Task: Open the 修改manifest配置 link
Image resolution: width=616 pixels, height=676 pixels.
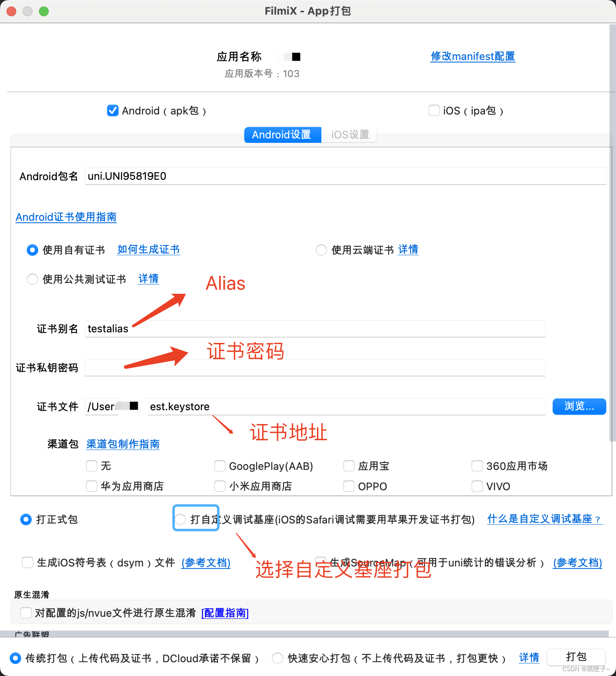Action: tap(473, 56)
